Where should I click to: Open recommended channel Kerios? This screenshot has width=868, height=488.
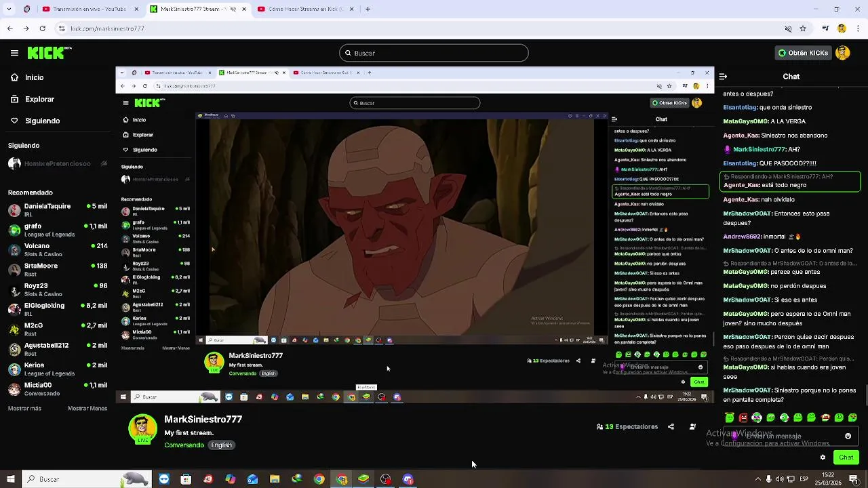click(58, 369)
